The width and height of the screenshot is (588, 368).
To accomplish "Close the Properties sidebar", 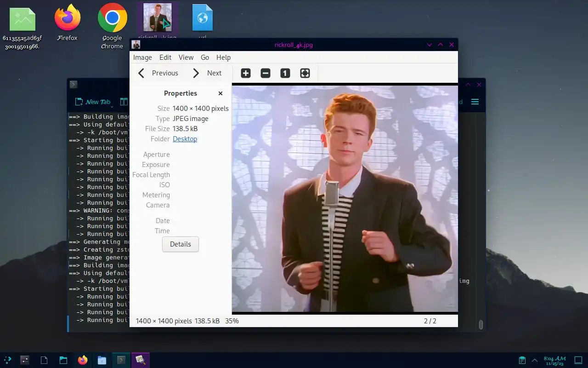I will 220,93.
